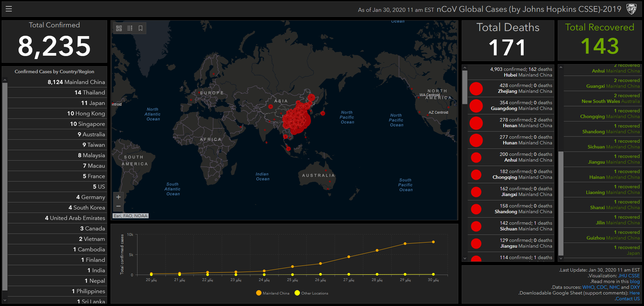The height and width of the screenshot is (306, 644).
Task: Open the map bookmarks icon
Action: 141,28
